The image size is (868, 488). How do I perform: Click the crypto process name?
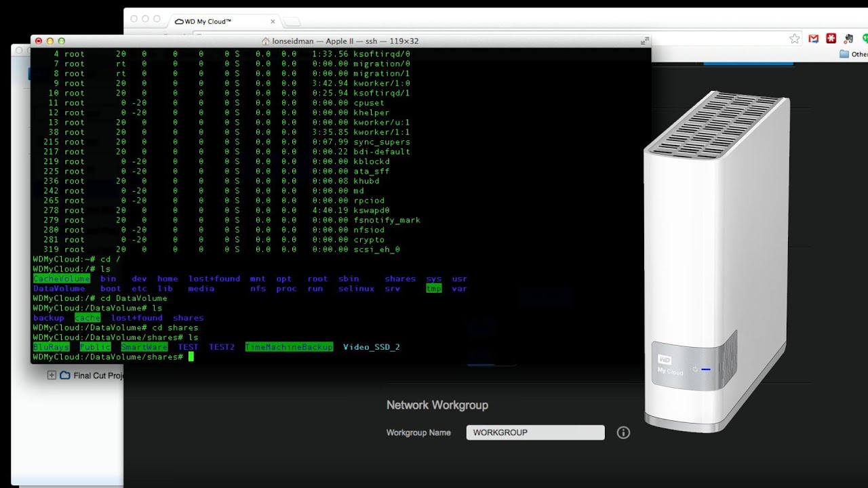(x=369, y=239)
